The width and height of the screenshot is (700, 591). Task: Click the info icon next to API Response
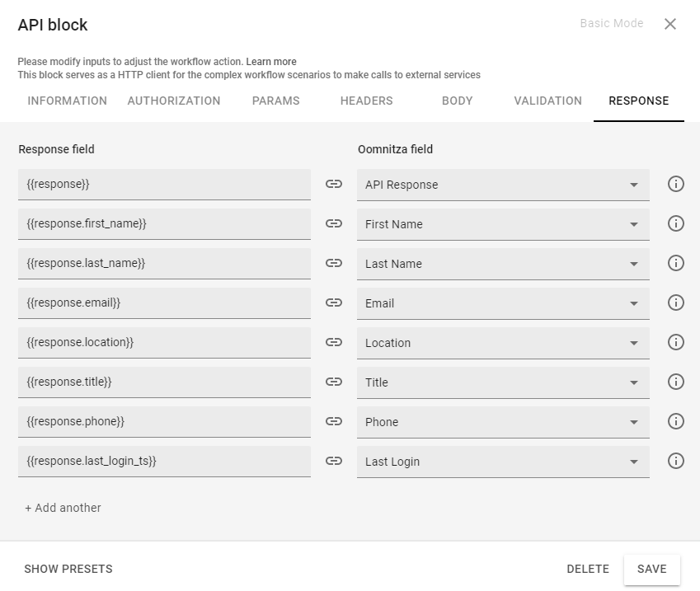point(675,185)
